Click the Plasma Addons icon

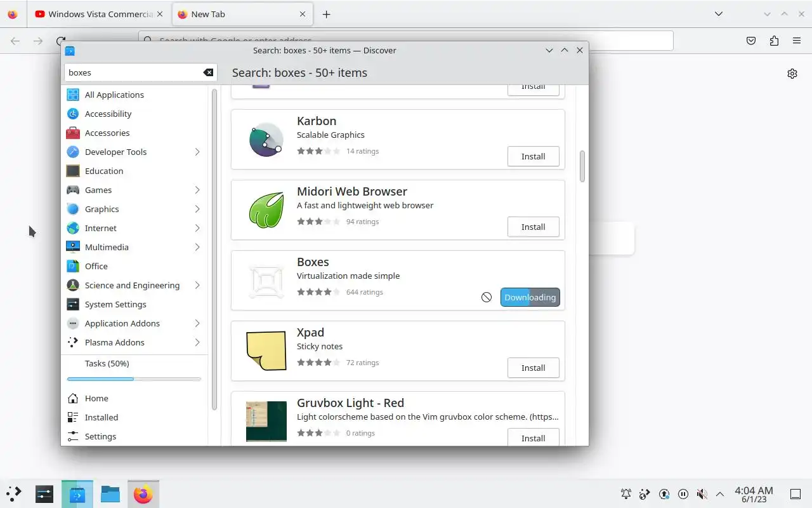73,342
